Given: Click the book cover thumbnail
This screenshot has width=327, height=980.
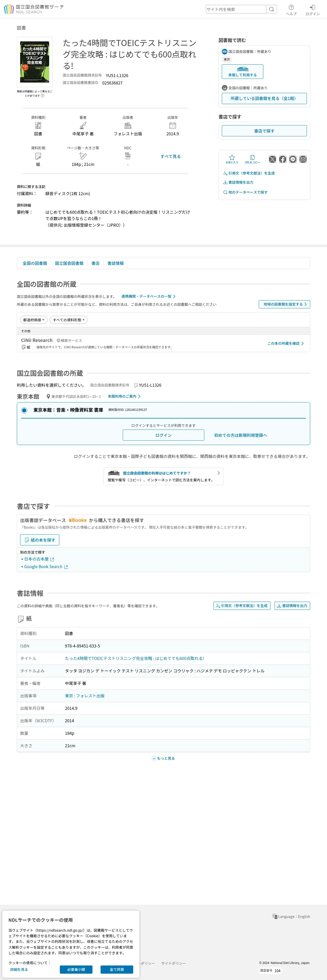Looking at the screenshot, I should pyautogui.click(x=35, y=62).
